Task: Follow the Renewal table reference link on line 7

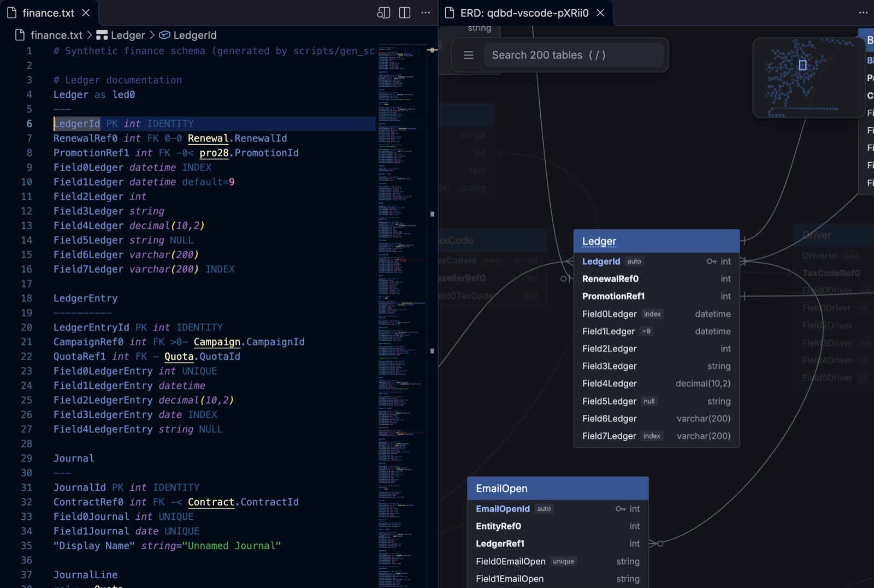Action: (208, 138)
